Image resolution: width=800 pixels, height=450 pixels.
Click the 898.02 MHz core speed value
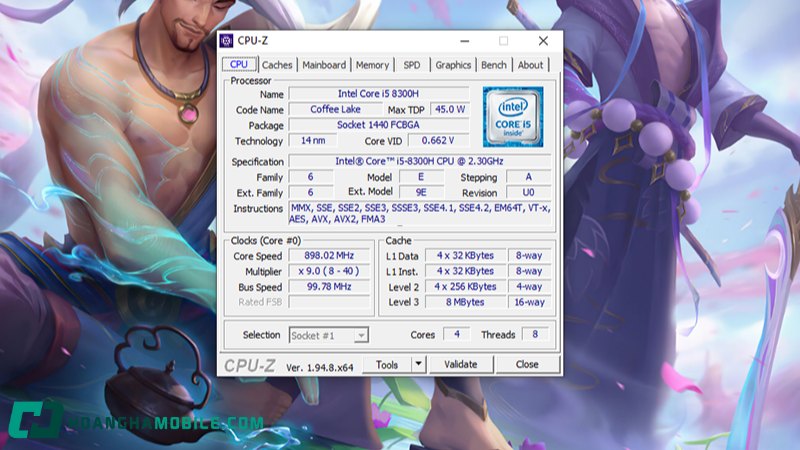[x=329, y=255]
